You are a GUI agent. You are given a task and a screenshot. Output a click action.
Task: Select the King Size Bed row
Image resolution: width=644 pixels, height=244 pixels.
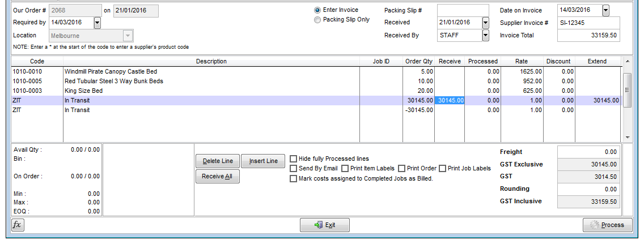click(x=315, y=91)
